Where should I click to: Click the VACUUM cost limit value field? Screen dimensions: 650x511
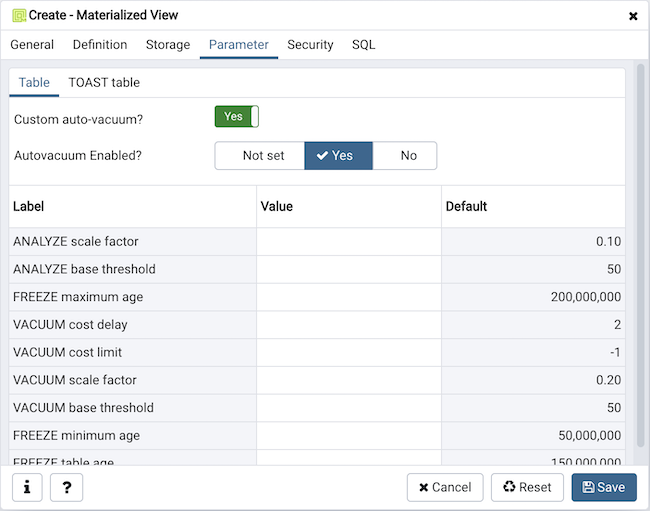[x=349, y=353]
